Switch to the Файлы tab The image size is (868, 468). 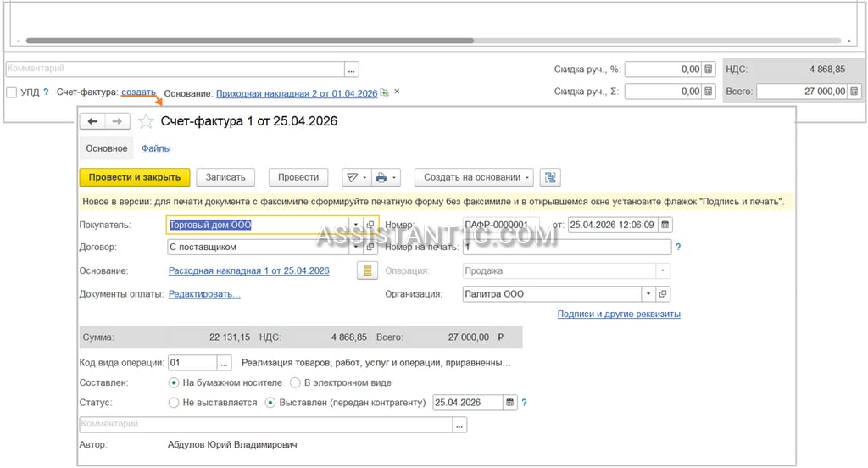(x=156, y=148)
